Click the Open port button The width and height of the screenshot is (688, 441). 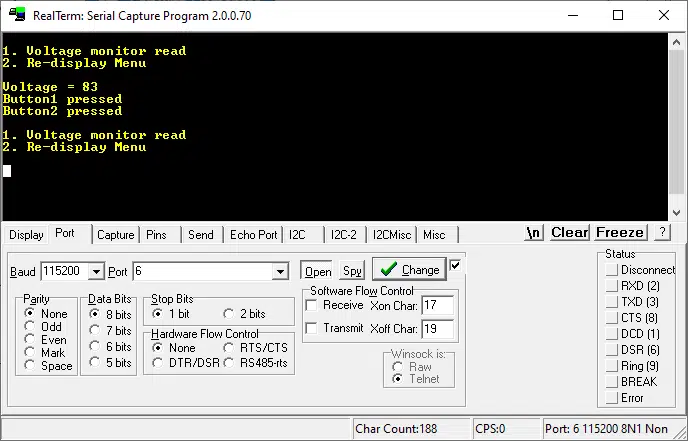click(x=318, y=271)
